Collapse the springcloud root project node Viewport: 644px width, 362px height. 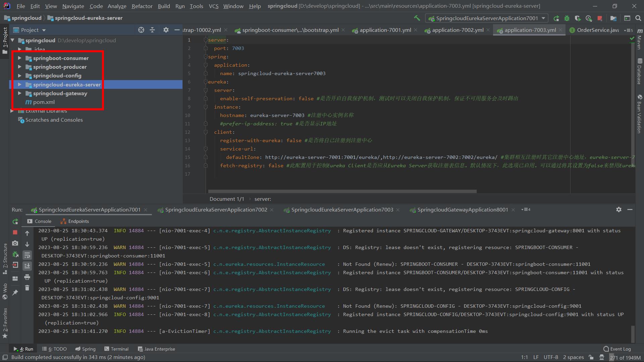click(x=12, y=40)
